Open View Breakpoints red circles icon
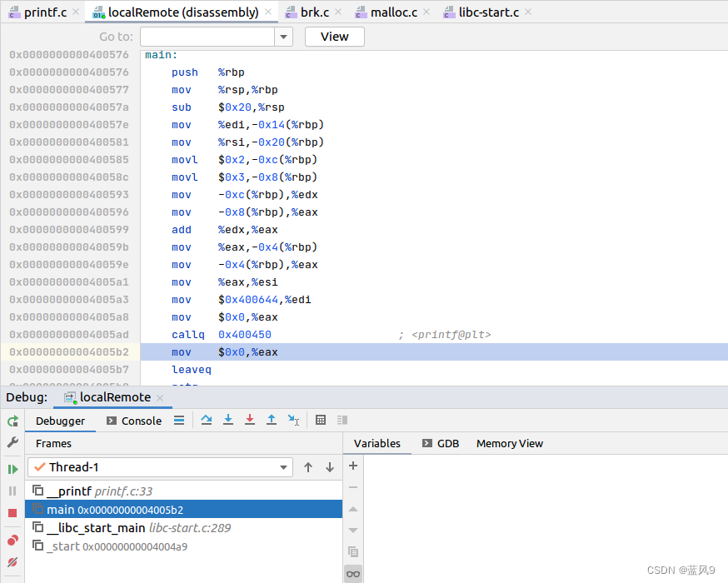The width and height of the screenshot is (728, 583). point(12,541)
